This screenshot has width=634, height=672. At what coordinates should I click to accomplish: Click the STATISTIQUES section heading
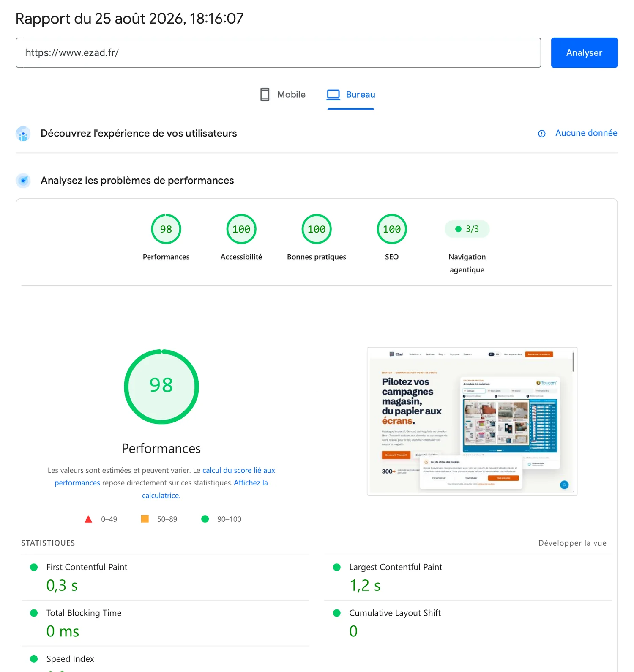(48, 543)
